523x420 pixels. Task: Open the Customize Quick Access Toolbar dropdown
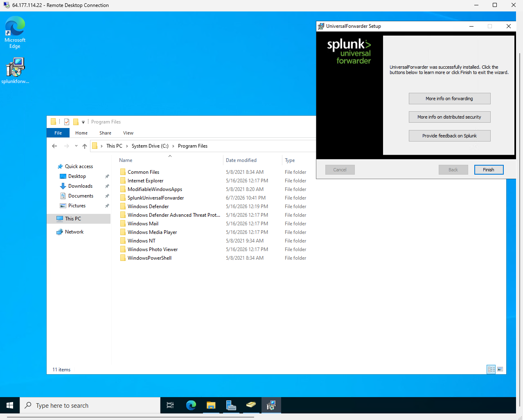click(83, 122)
